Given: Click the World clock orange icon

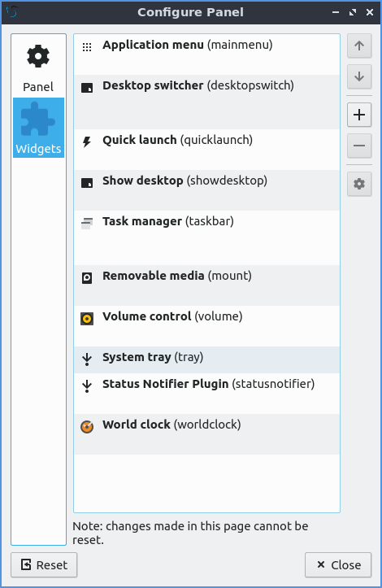Looking at the screenshot, I should 87,427.
